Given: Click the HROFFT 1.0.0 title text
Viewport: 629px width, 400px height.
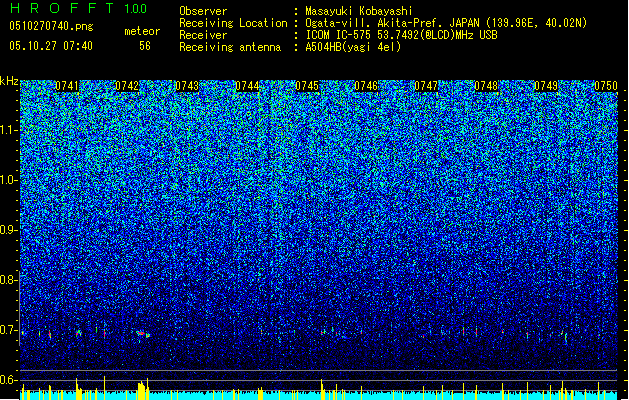Looking at the screenshot, I should [x=78, y=8].
